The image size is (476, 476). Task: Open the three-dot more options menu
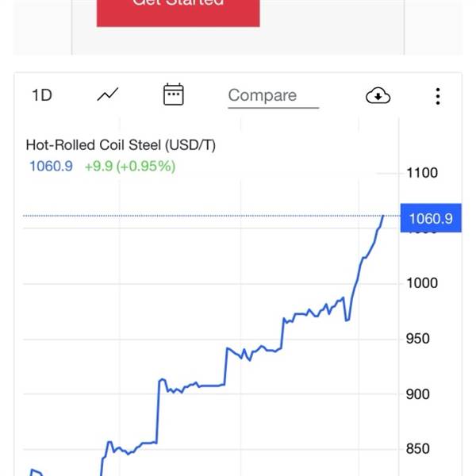point(437,96)
